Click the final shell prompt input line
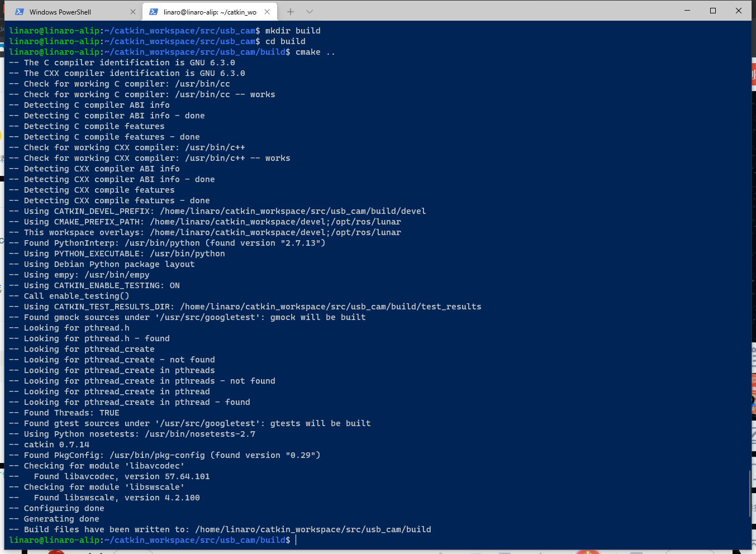This screenshot has width=756, height=554. pyautogui.click(x=153, y=540)
